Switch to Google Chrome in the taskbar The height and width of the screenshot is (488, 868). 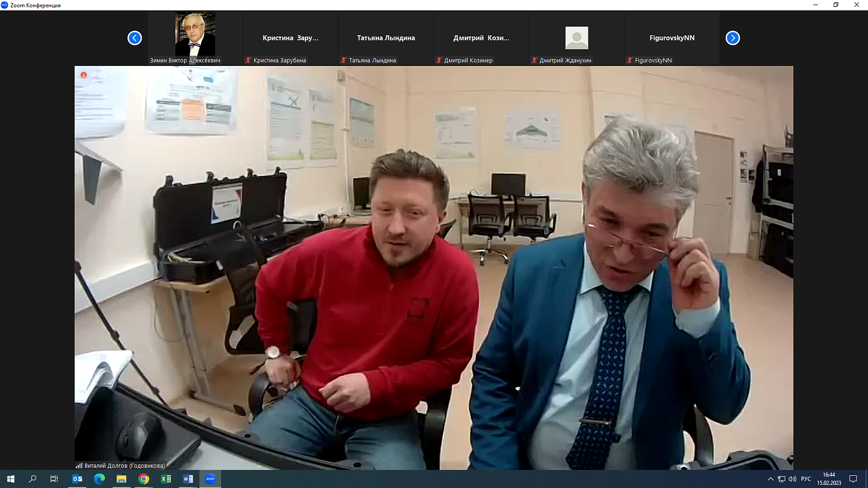144,479
